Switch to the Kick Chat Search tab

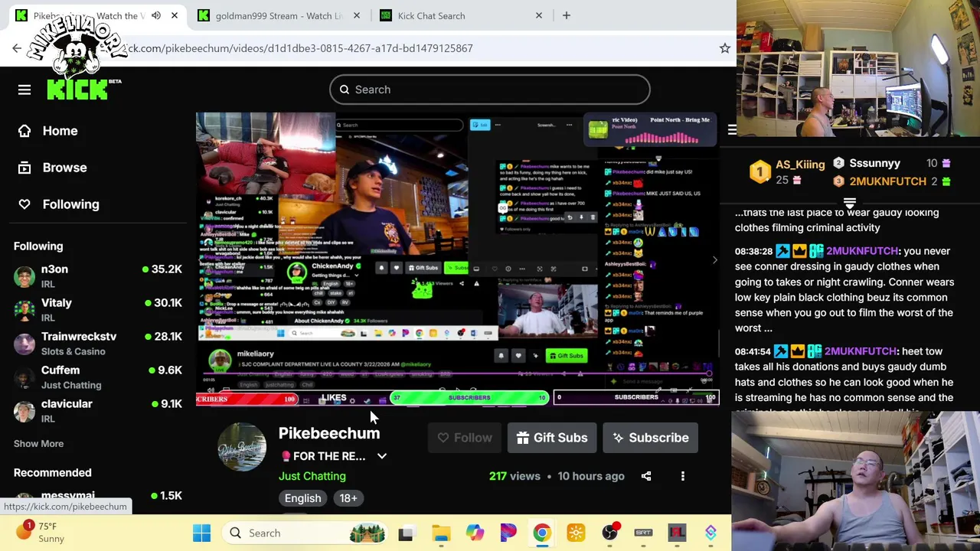462,15
